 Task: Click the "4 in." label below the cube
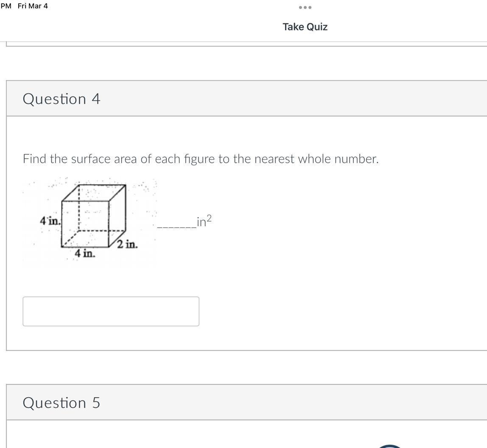click(85, 253)
